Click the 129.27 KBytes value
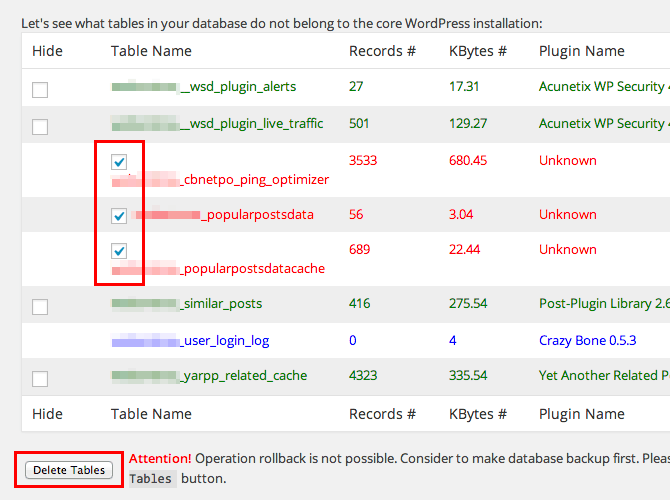The width and height of the screenshot is (670, 500). click(x=468, y=124)
